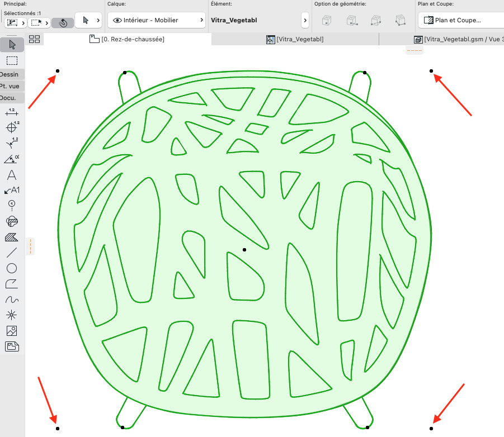
Task: Click the orange dashed handle above canvas
Action: pos(414,50)
